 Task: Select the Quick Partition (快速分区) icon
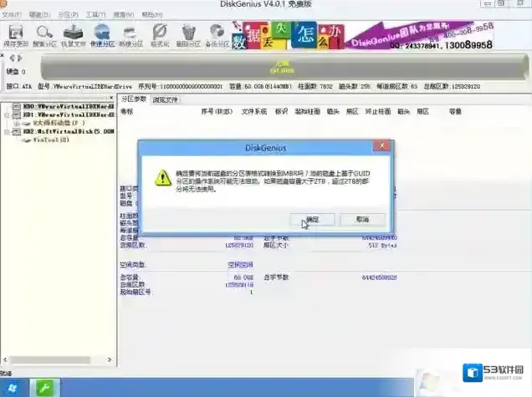tap(104, 33)
